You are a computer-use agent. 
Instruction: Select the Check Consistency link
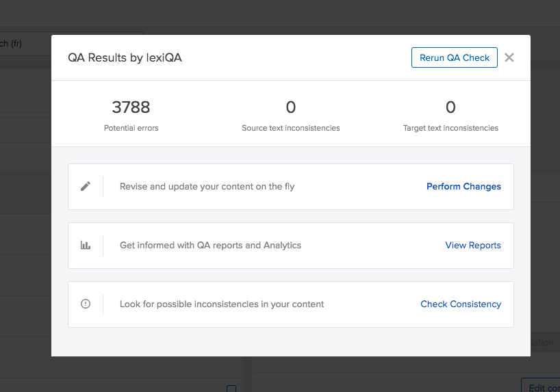(x=461, y=304)
